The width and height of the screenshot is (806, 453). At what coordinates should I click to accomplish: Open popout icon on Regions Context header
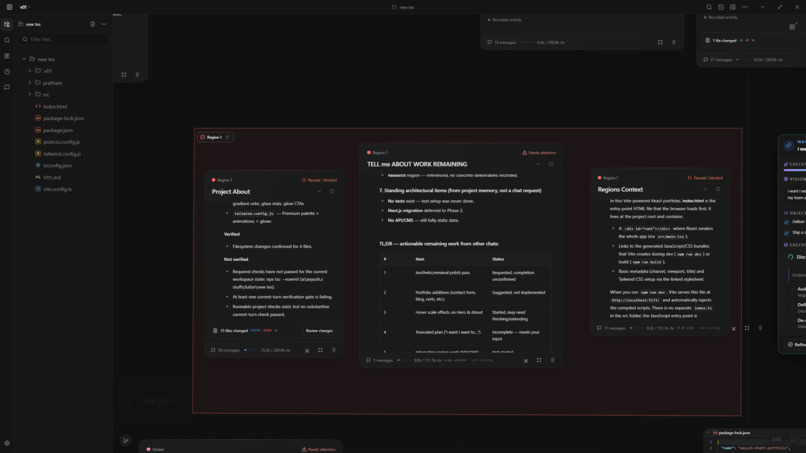click(718, 189)
